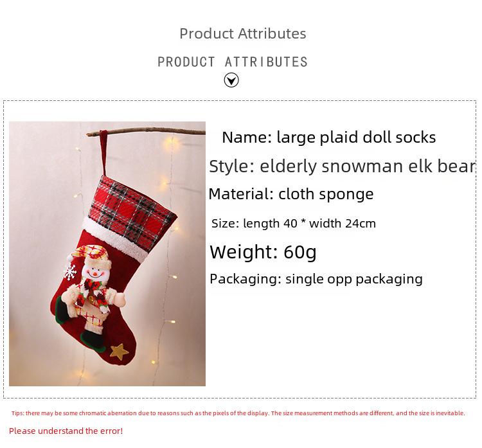Image resolution: width=482 pixels, height=448 pixels.
Task: Click the gold star on the stocking toe
Action: coord(120,352)
